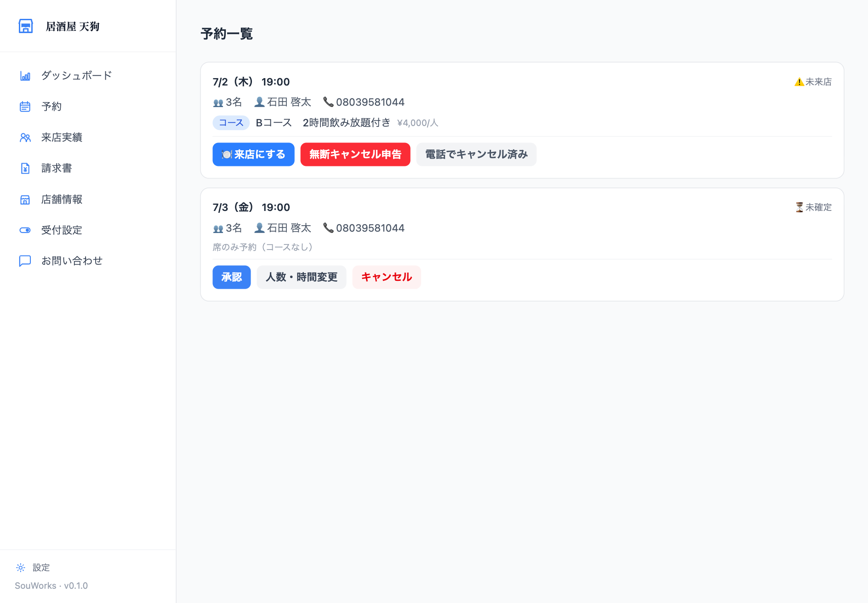Image resolution: width=868 pixels, height=603 pixels.
Task: Click the phone number on the 7/3 reservation
Action: (371, 228)
